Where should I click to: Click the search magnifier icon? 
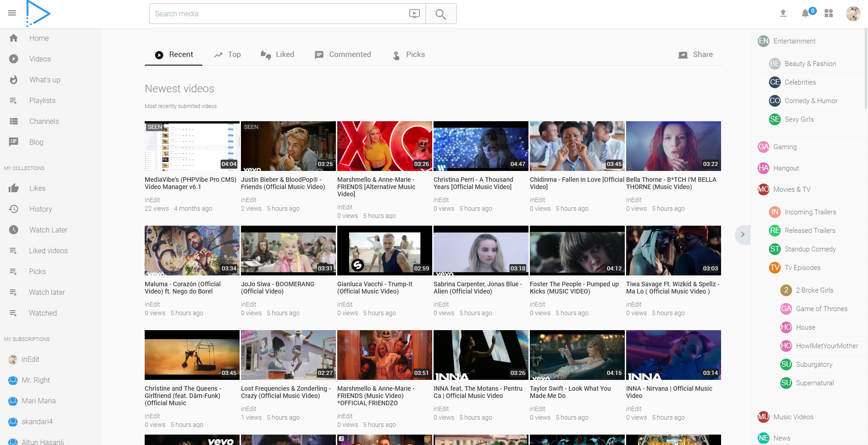point(440,14)
